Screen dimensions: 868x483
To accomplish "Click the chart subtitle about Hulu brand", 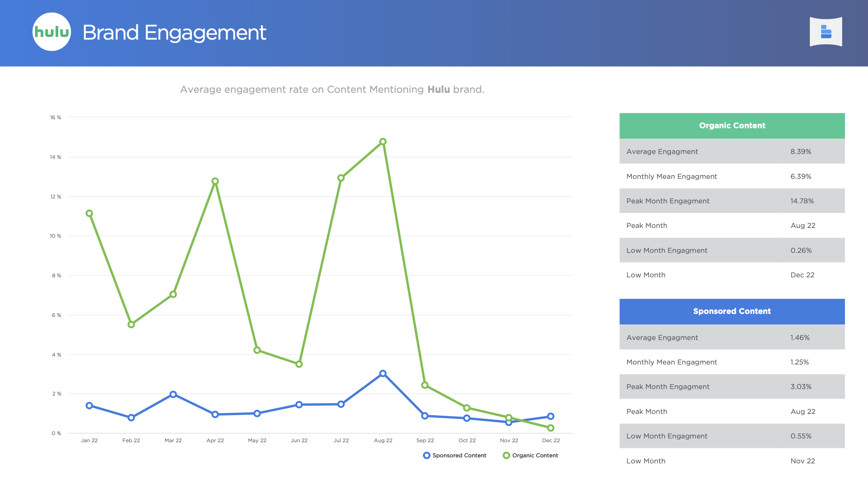I will [x=332, y=89].
